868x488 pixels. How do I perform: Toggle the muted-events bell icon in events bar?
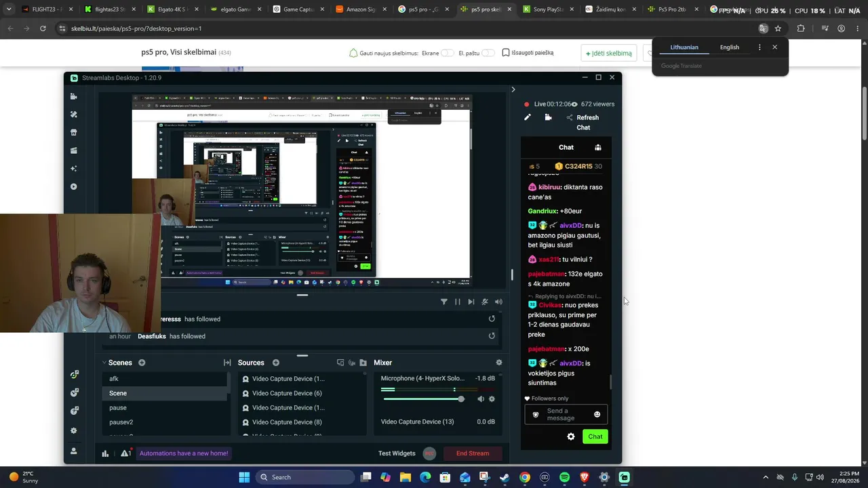[484, 302]
